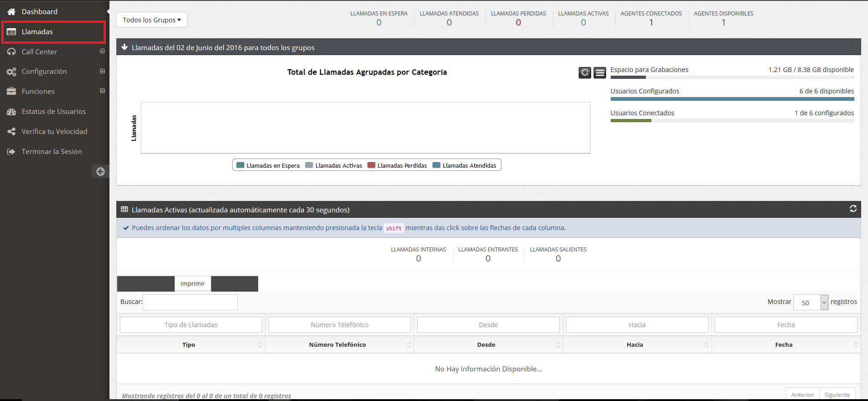Image resolution: width=868 pixels, height=401 pixels.
Task: Click the dark button left of Imprimir
Action: 146,283
